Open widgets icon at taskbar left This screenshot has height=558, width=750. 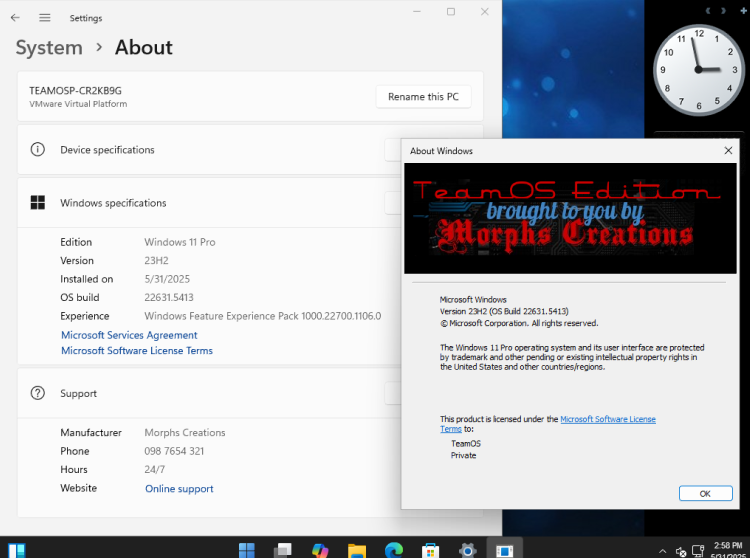pyautogui.click(x=17, y=550)
